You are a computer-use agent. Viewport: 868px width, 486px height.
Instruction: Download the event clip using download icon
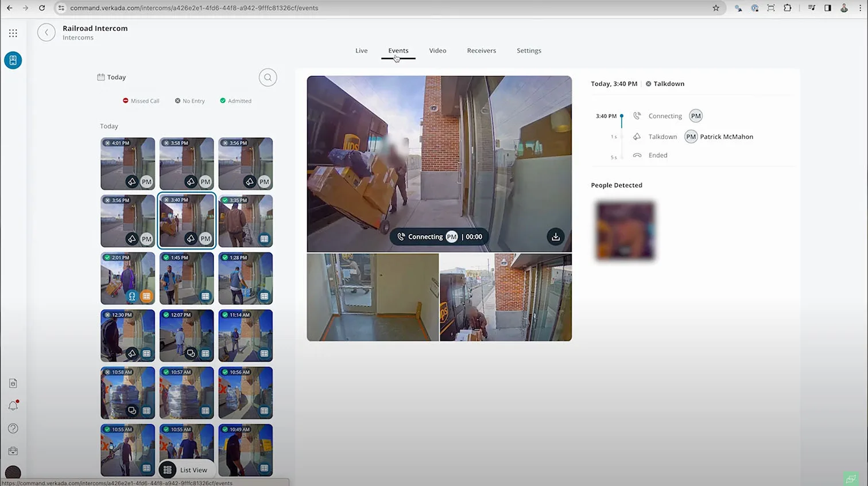click(555, 236)
